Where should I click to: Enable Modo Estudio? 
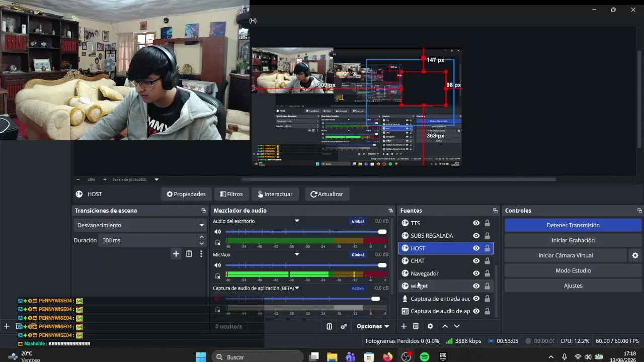573,270
